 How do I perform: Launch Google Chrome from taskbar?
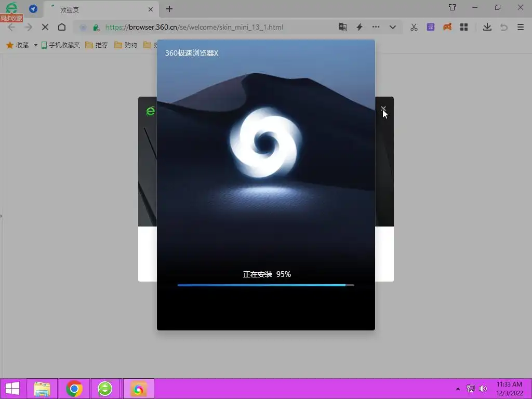74,389
